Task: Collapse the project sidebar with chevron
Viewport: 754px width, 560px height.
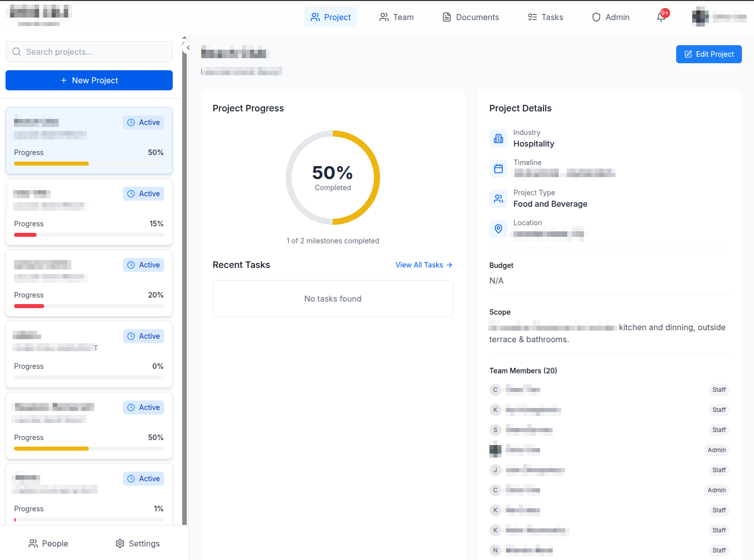Action: [188, 48]
